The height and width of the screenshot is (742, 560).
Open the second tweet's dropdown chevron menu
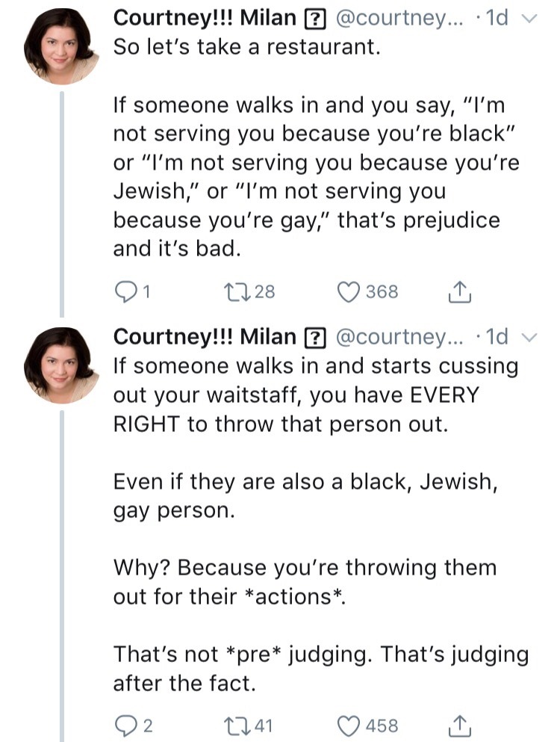(529, 337)
